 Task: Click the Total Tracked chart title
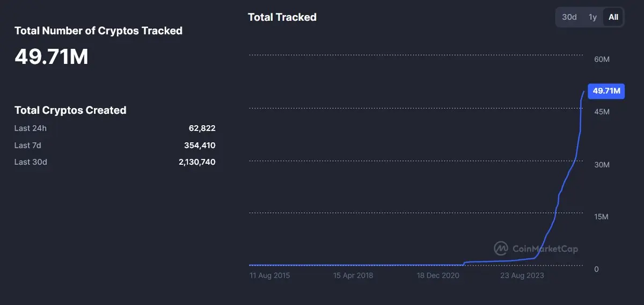tap(282, 17)
